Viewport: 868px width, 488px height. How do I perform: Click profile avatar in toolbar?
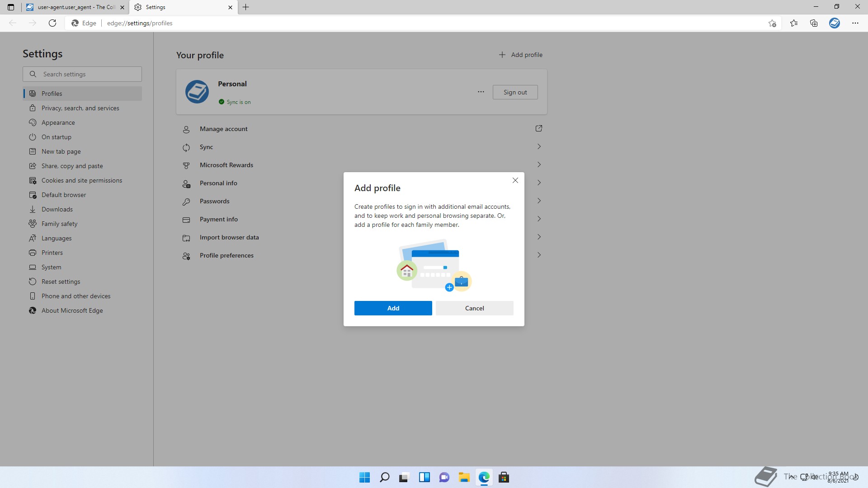[835, 23]
